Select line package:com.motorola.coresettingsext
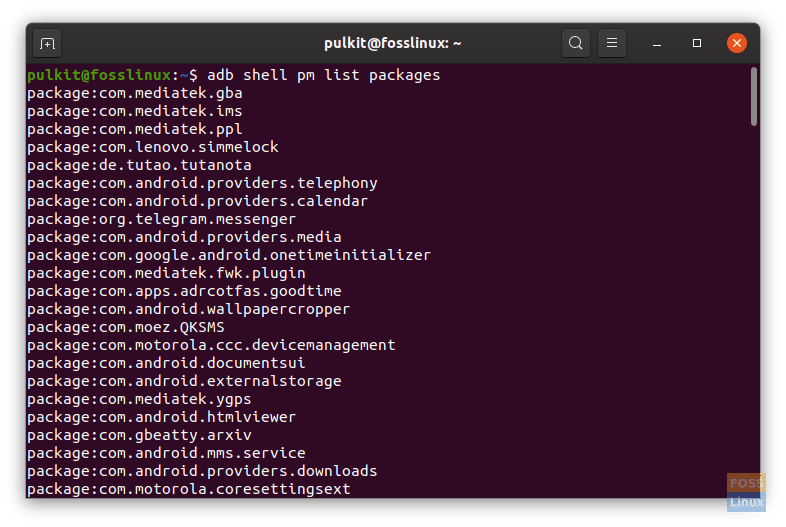786x527 pixels. click(189, 489)
